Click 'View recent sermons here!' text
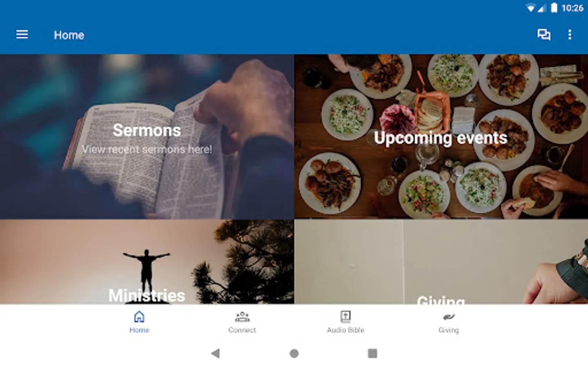588x368 pixels. pos(147,149)
